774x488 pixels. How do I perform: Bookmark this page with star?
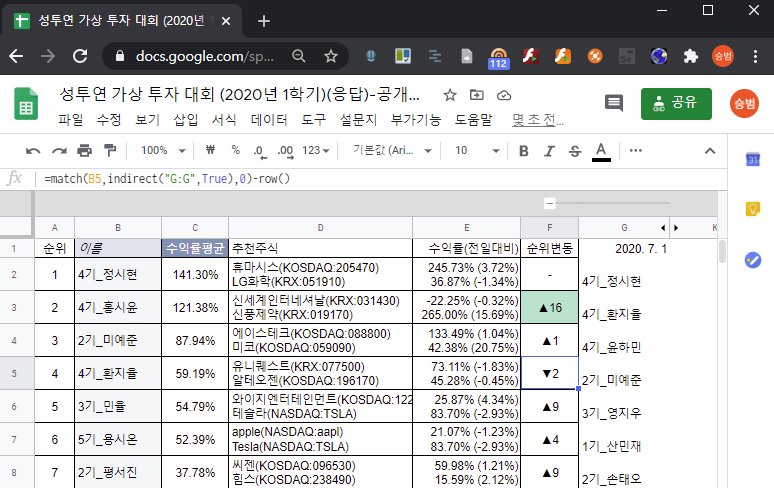331,56
